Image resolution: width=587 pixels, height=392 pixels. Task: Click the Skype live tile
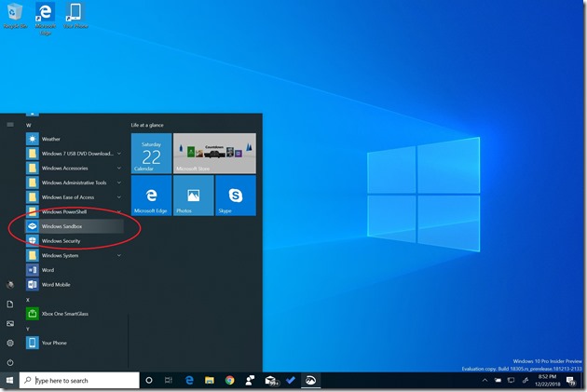click(235, 196)
